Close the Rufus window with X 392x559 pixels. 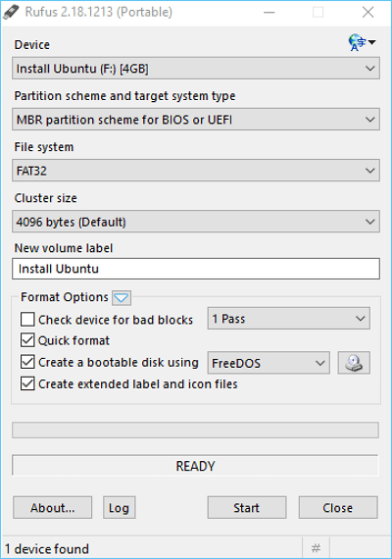pyautogui.click(x=367, y=13)
